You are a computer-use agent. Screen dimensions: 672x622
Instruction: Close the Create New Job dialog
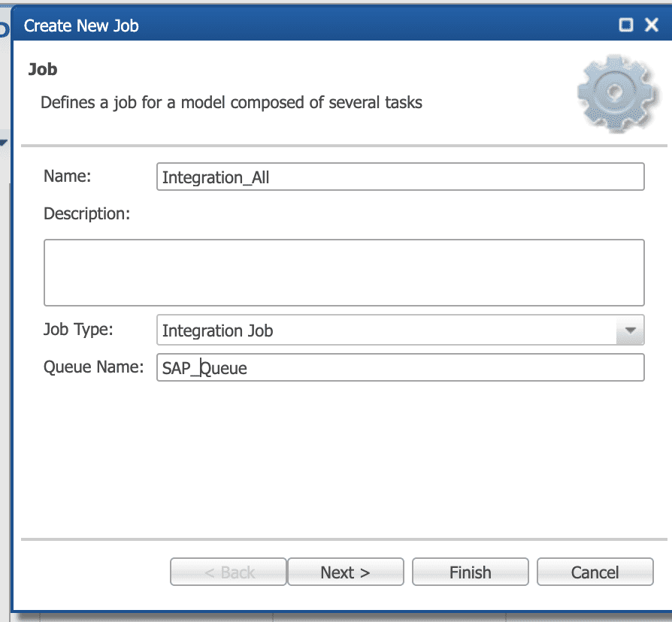pos(652,25)
